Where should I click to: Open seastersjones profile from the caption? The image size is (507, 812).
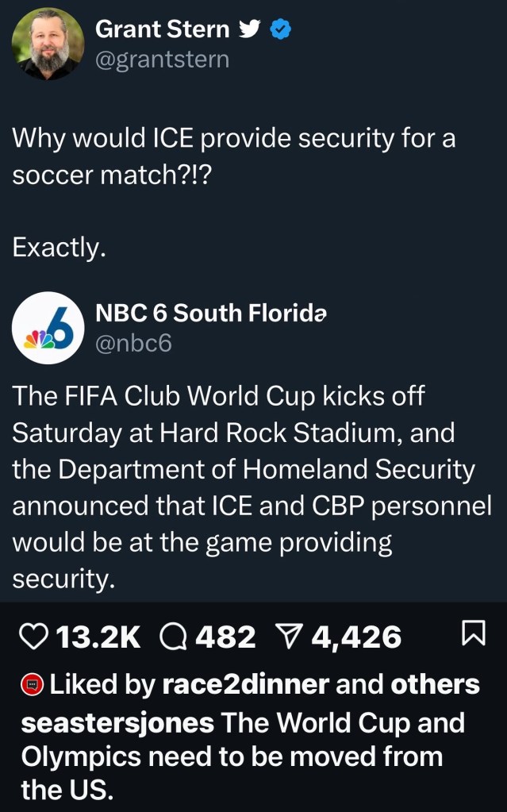[x=117, y=724]
